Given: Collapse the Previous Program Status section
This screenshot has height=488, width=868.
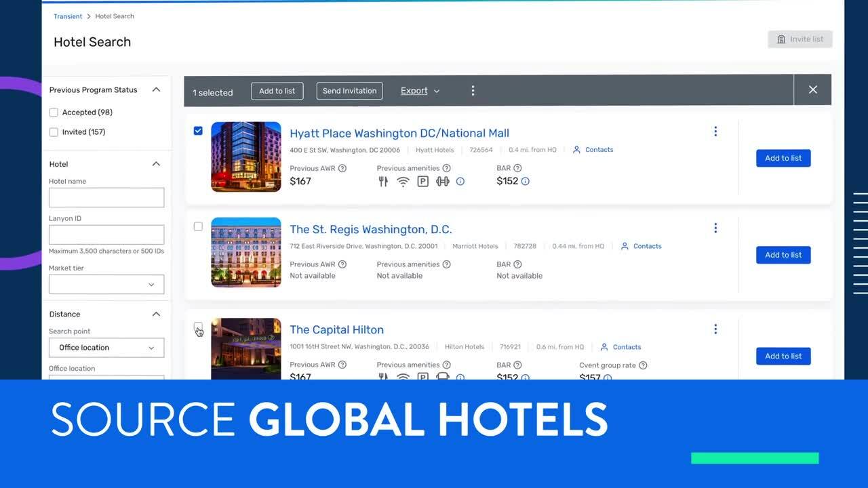Looking at the screenshot, I should click(156, 89).
